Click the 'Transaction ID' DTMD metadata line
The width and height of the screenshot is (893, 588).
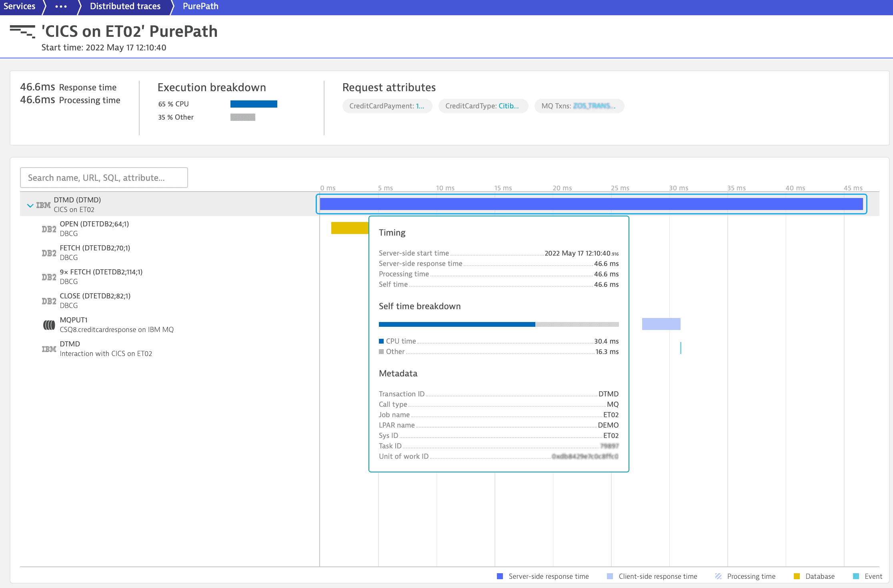[499, 394]
